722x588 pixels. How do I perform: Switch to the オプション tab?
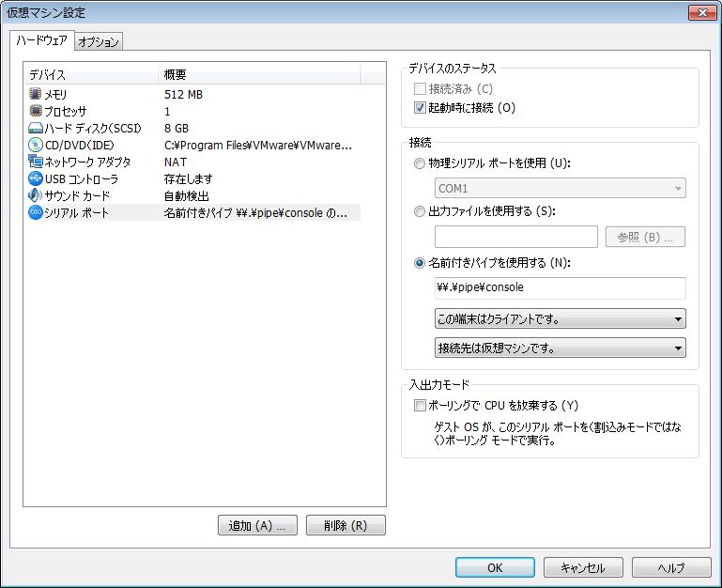coord(99,42)
